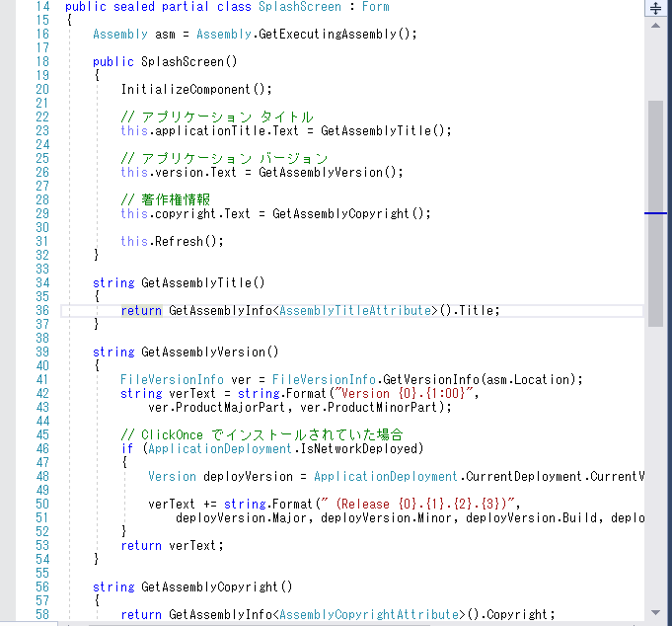Click line number 48 in the margin

42,477
